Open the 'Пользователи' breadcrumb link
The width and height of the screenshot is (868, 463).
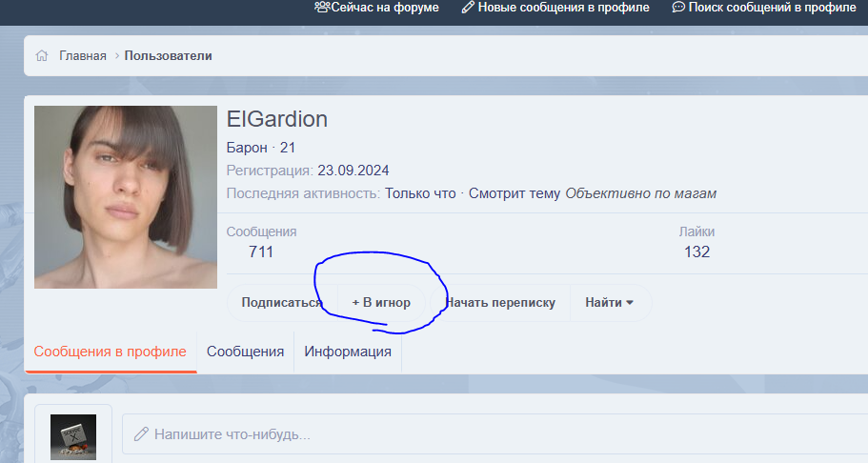[x=168, y=56]
